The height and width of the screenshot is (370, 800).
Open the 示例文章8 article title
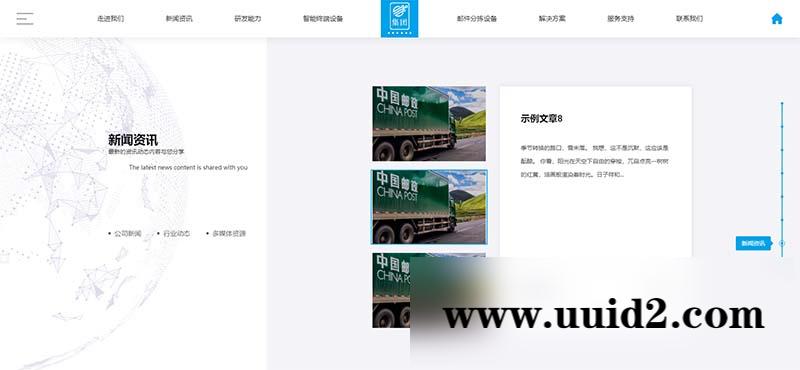pyautogui.click(x=541, y=118)
